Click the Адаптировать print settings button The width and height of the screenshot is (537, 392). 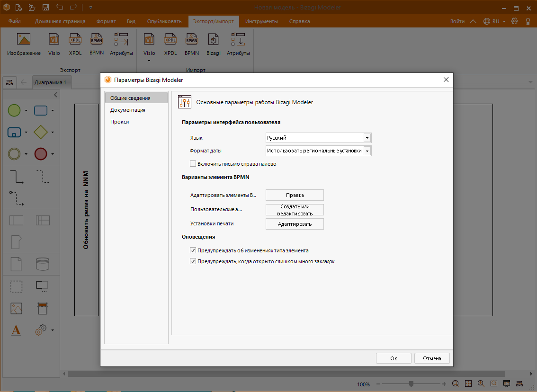click(295, 224)
